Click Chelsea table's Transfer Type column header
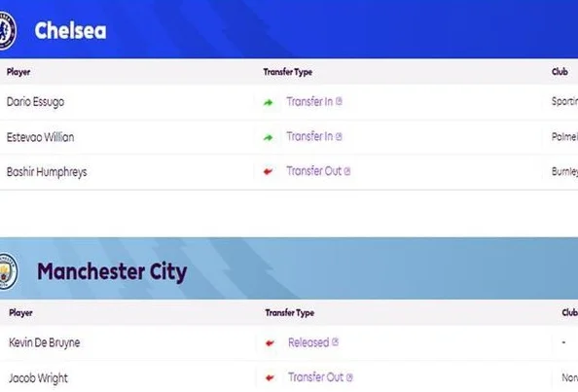Screen dimensions: 578x392 [x=288, y=72]
